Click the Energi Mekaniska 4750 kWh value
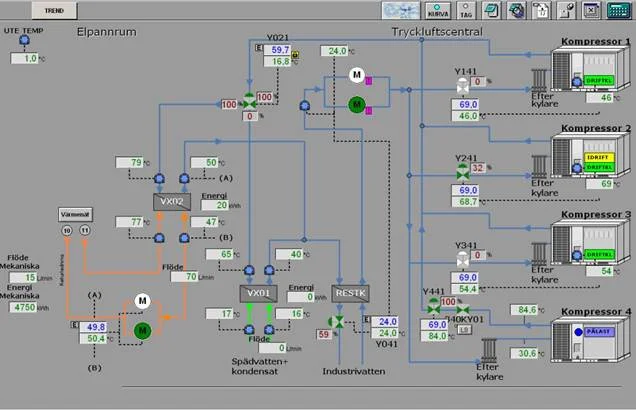The image size is (636, 410). pyautogui.click(x=23, y=307)
